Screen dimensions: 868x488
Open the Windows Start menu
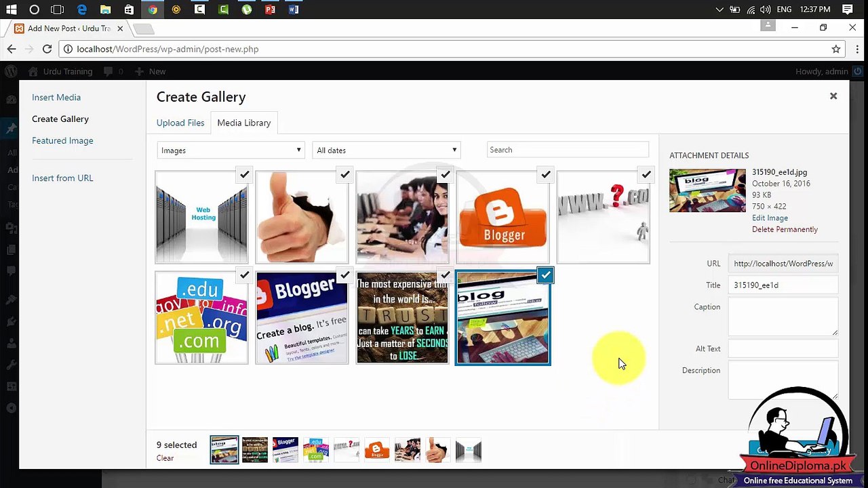[11, 9]
